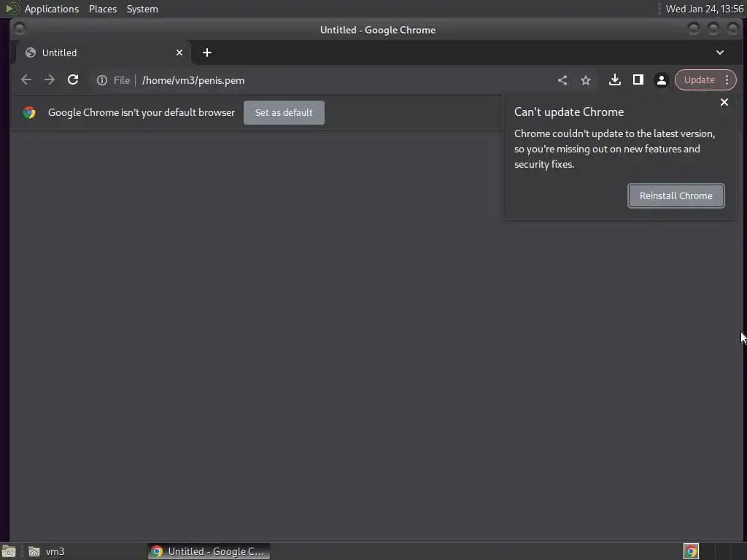This screenshot has height=560, width=747.
Task: Bookmark this tab with star icon
Action: (x=586, y=80)
